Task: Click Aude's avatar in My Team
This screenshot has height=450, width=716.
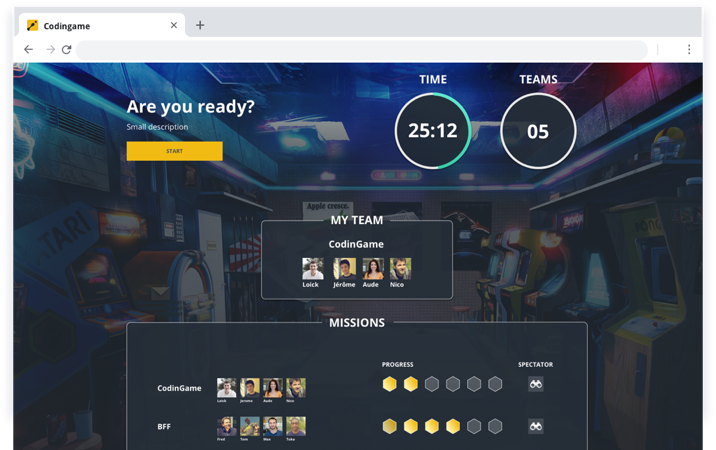Action: point(373,268)
